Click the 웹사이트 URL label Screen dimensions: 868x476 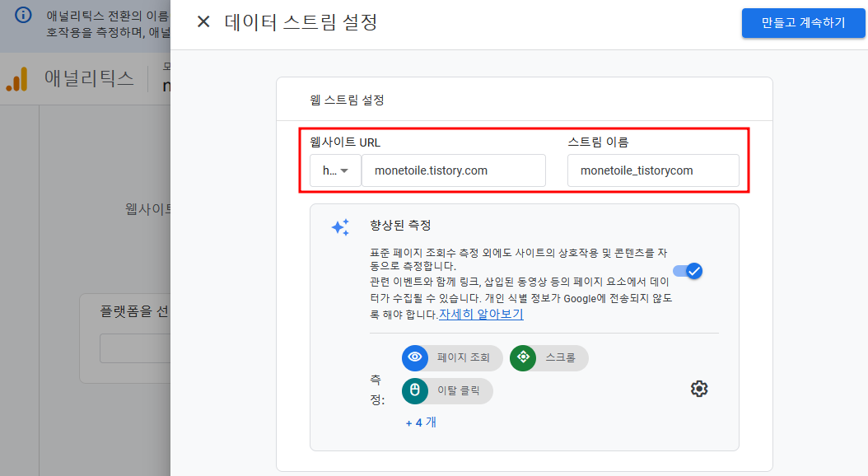point(345,142)
